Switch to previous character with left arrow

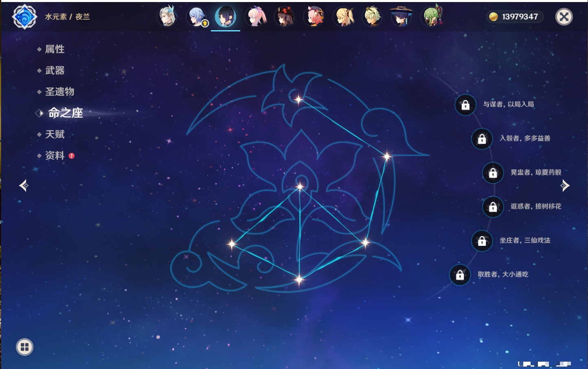coord(24,186)
